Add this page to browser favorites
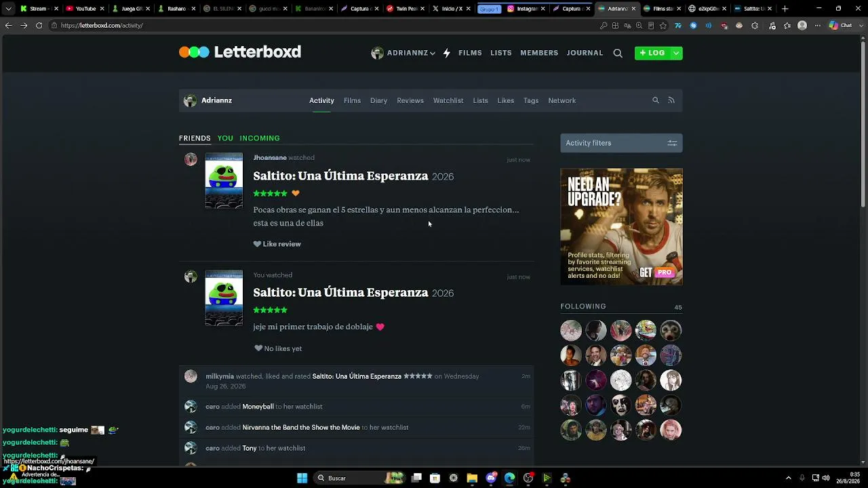The width and height of the screenshot is (868, 488). (x=663, y=26)
